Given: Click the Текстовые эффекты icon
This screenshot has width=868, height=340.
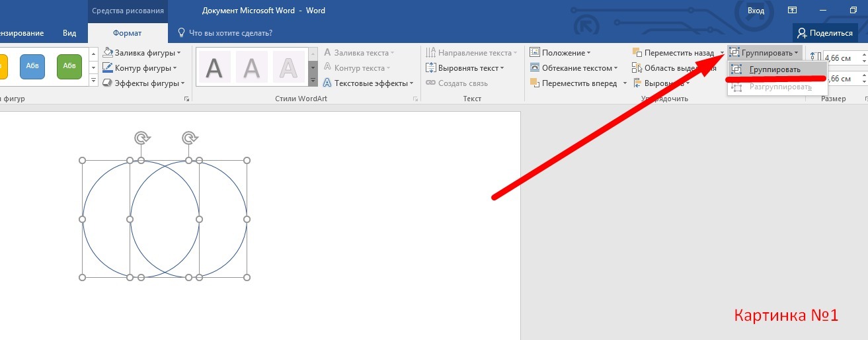Looking at the screenshot, I should (x=327, y=83).
